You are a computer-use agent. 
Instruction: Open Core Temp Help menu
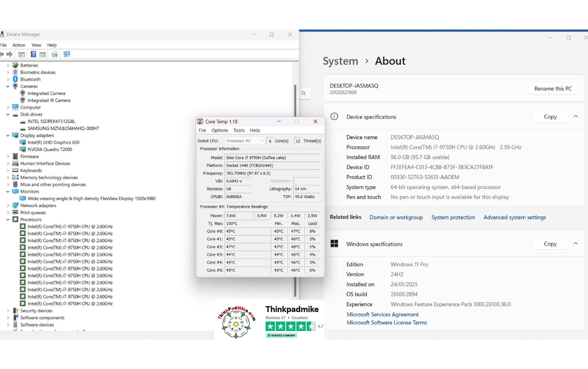point(255,130)
